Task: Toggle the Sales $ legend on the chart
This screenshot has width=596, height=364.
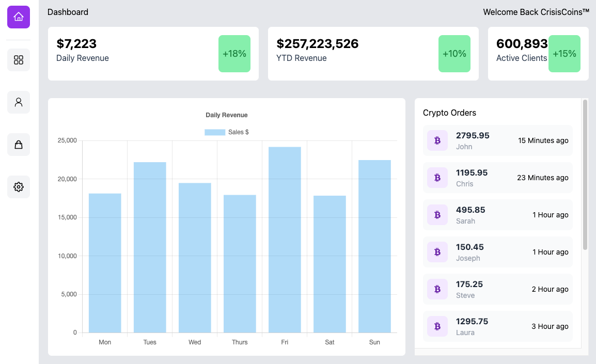Action: click(226, 132)
